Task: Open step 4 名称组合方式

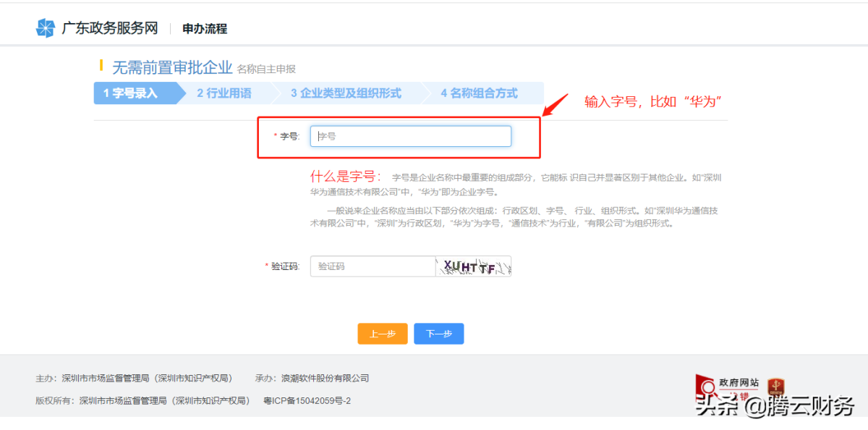Action: 480,93
